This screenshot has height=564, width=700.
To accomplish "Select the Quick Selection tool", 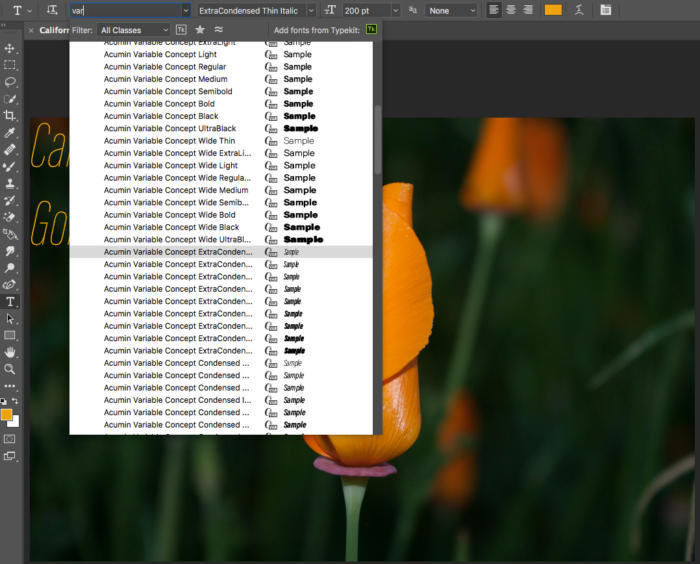I will pos(9,99).
